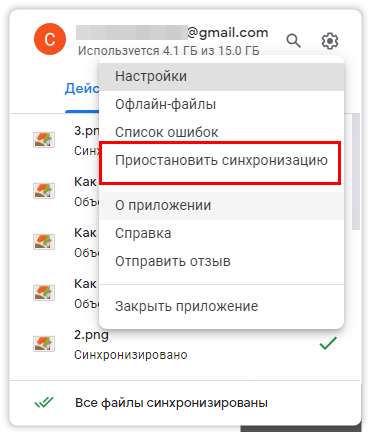The width and height of the screenshot is (370, 432).
Task: Click the 2.png Синхронизировано list row
Action: pyautogui.click(x=185, y=344)
